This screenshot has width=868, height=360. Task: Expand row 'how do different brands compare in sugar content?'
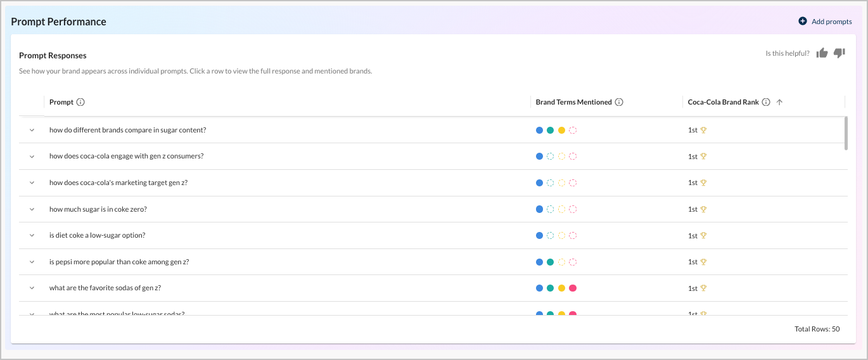point(32,130)
